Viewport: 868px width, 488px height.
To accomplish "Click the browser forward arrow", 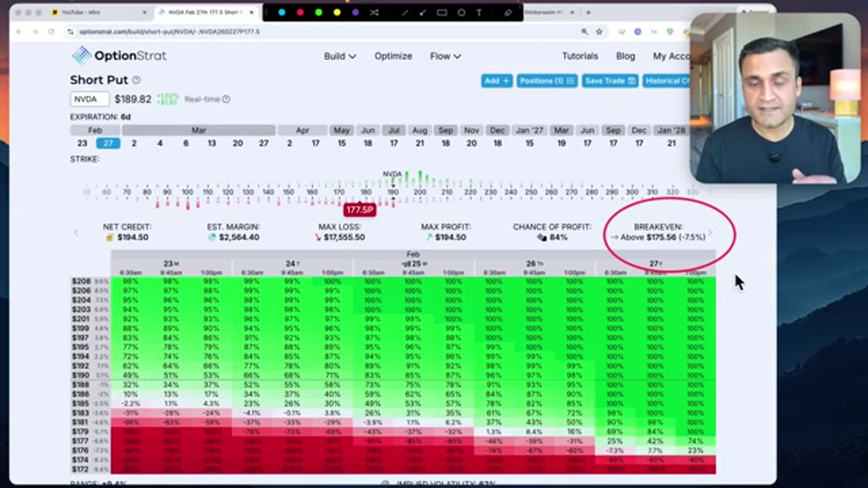I will (x=35, y=32).
